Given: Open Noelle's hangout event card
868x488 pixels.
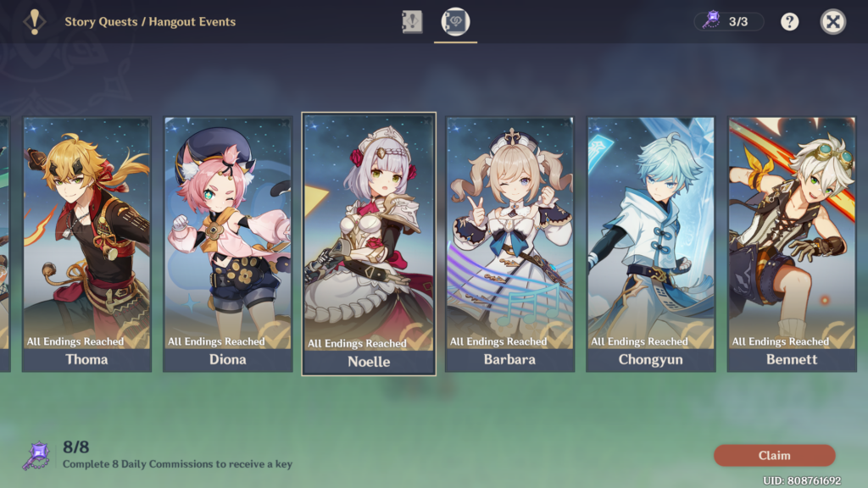Looking at the screenshot, I should 369,244.
